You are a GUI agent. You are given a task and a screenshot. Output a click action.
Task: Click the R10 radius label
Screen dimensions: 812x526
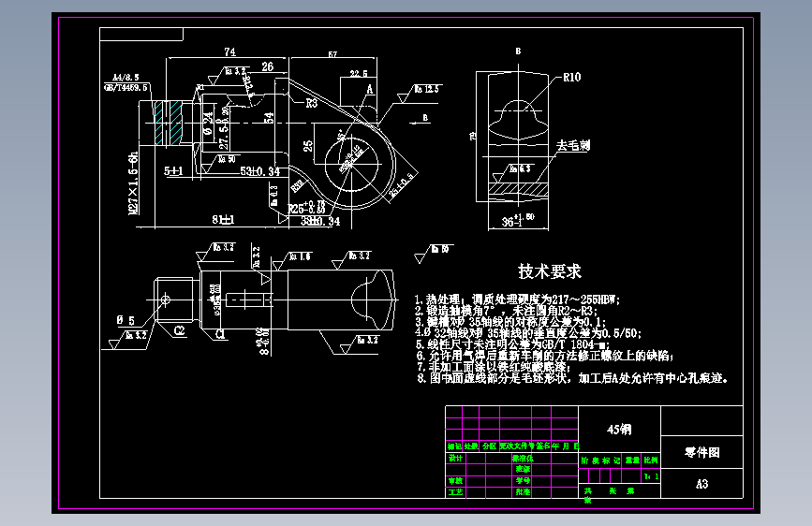point(571,77)
